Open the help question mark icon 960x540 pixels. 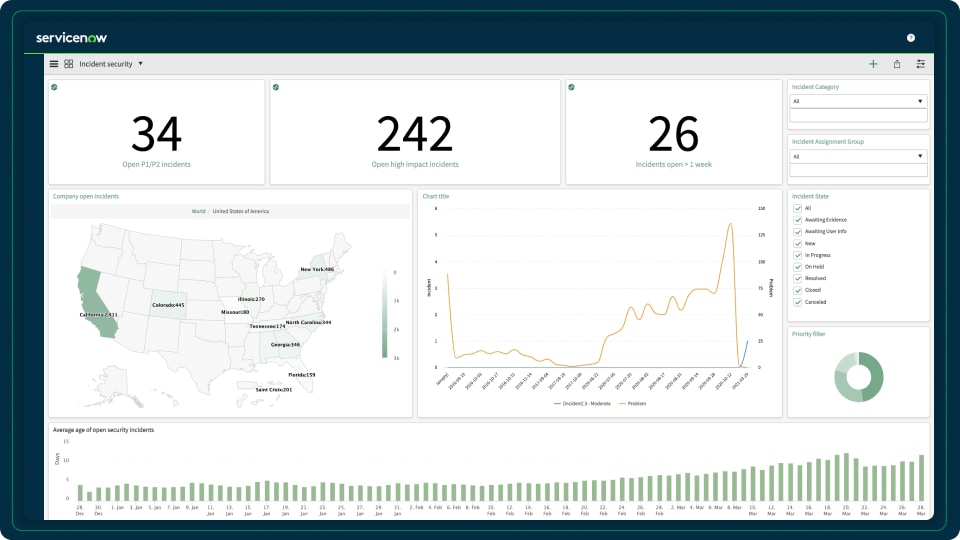point(911,38)
